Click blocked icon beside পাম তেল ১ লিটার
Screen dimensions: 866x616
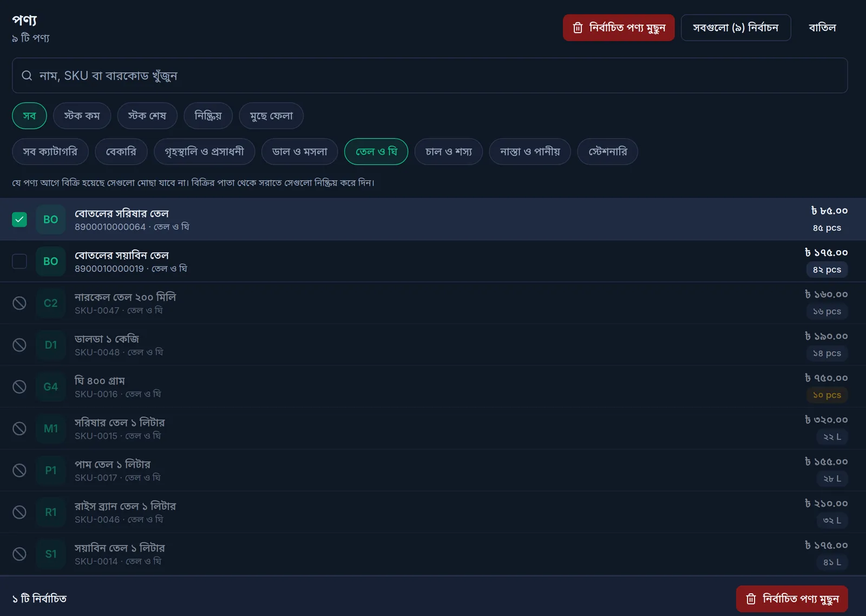click(19, 470)
